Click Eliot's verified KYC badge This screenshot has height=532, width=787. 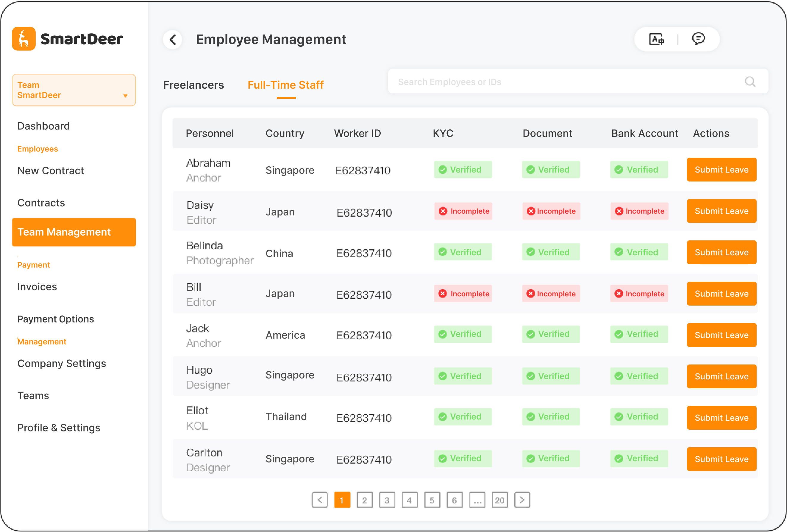(463, 417)
